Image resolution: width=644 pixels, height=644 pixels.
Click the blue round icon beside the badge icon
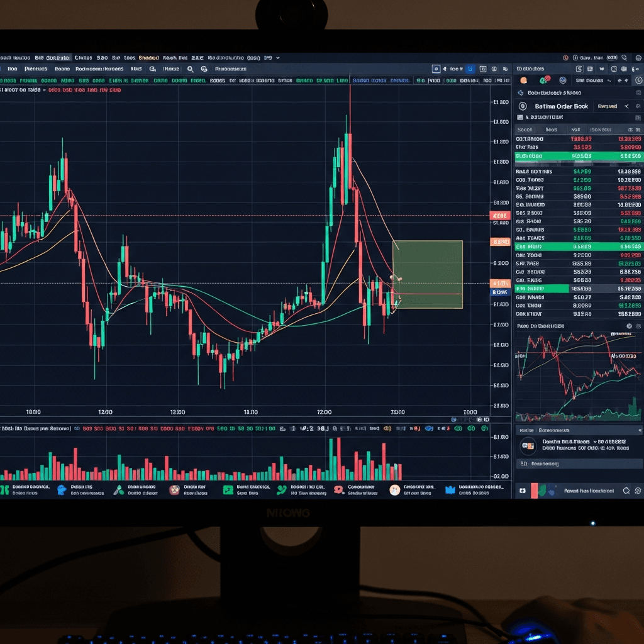point(563,80)
